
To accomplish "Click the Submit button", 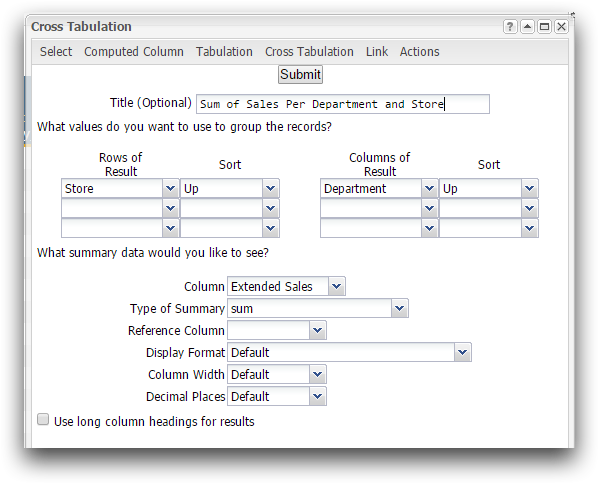I will (300, 74).
